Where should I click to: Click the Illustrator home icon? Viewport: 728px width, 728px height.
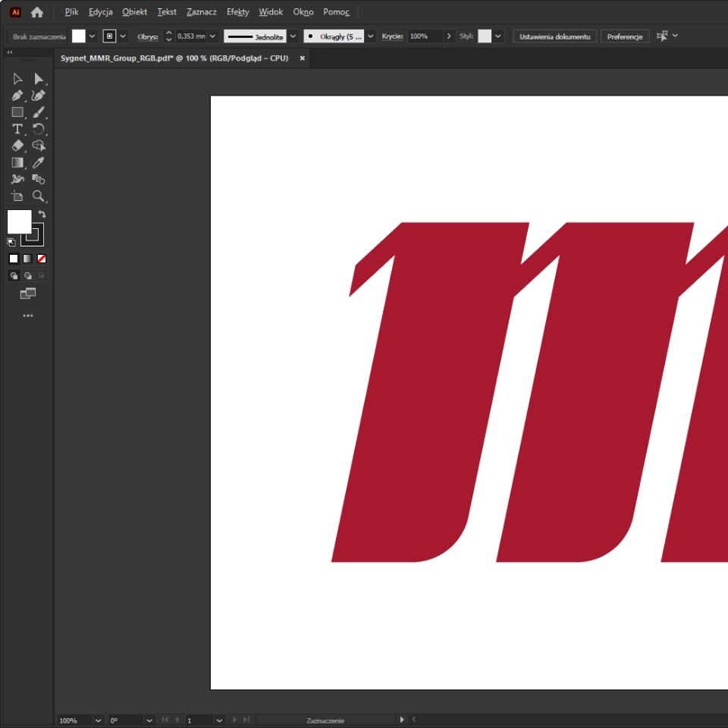pos(36,13)
